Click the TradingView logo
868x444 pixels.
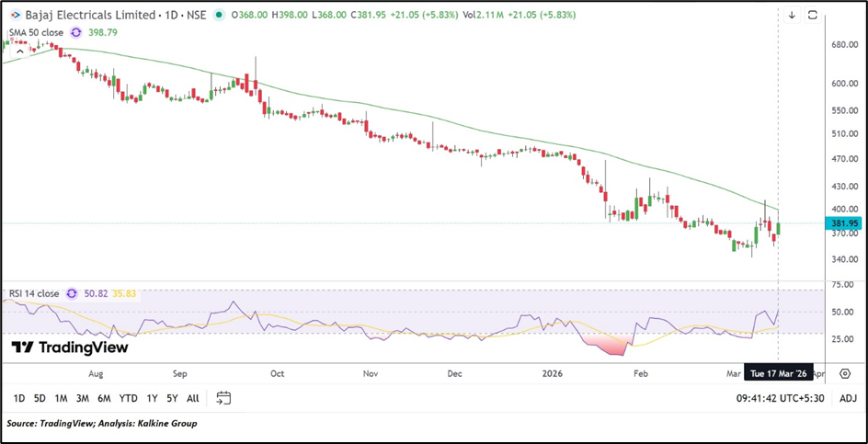click(x=70, y=347)
